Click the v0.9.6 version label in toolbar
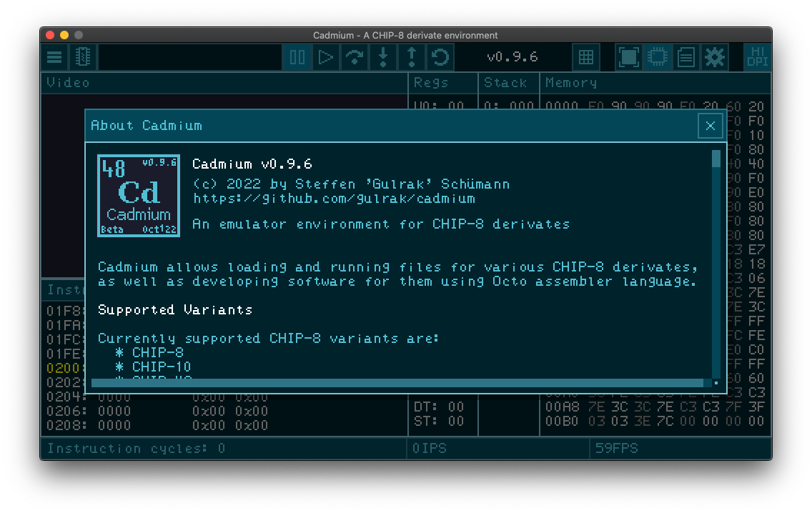The width and height of the screenshot is (812, 513). [x=513, y=57]
